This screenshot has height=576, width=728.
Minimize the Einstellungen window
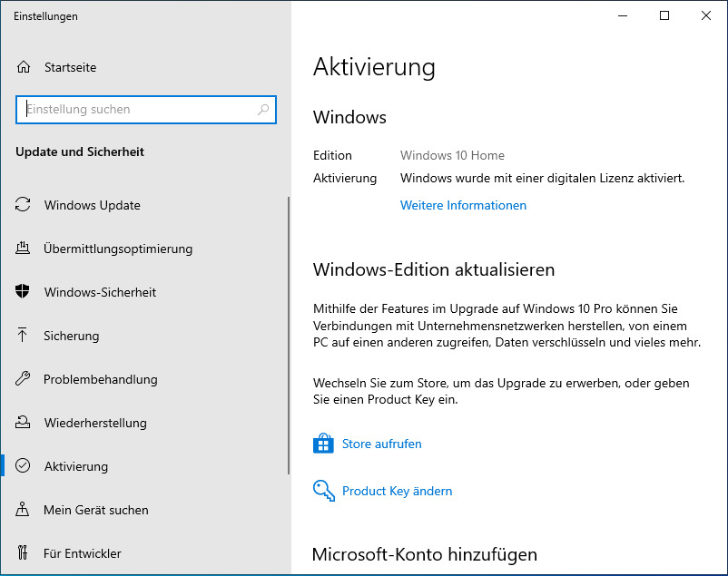pos(623,15)
